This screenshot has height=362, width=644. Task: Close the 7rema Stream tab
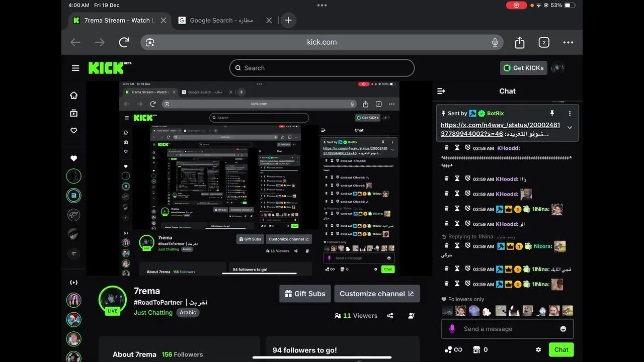163,20
